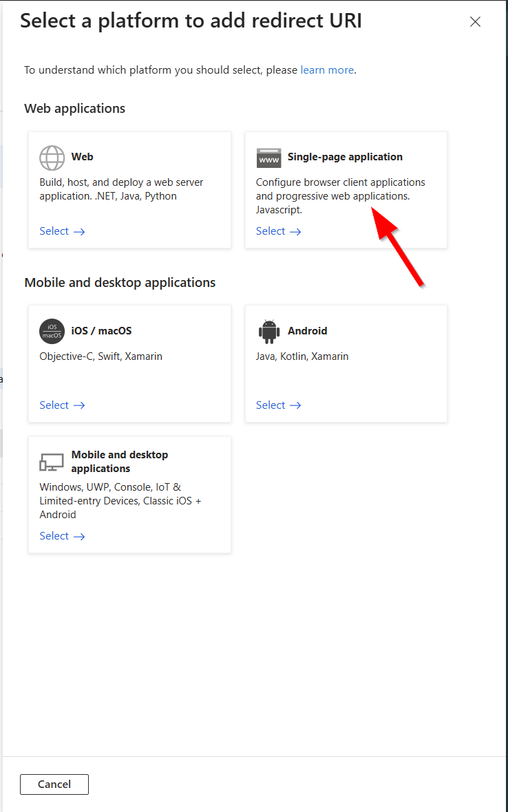Click the Mobile and desktop applications card title
This screenshot has width=508, height=812.
[x=120, y=462]
